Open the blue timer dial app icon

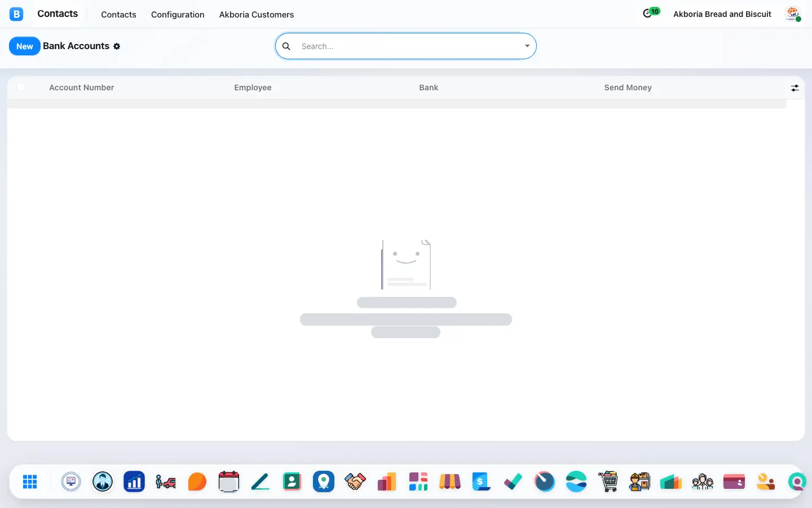click(x=545, y=481)
